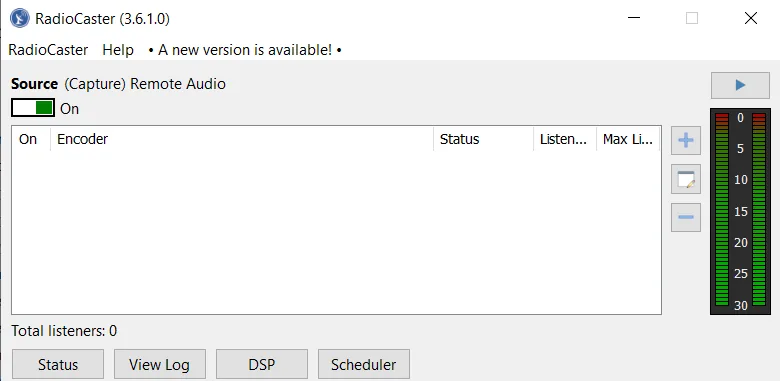Click the RadioCaster app logo in title bar
The height and width of the screenshot is (381, 780).
(x=20, y=19)
